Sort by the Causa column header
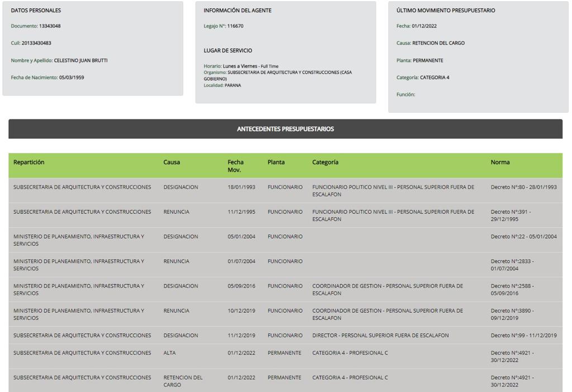 (171, 162)
